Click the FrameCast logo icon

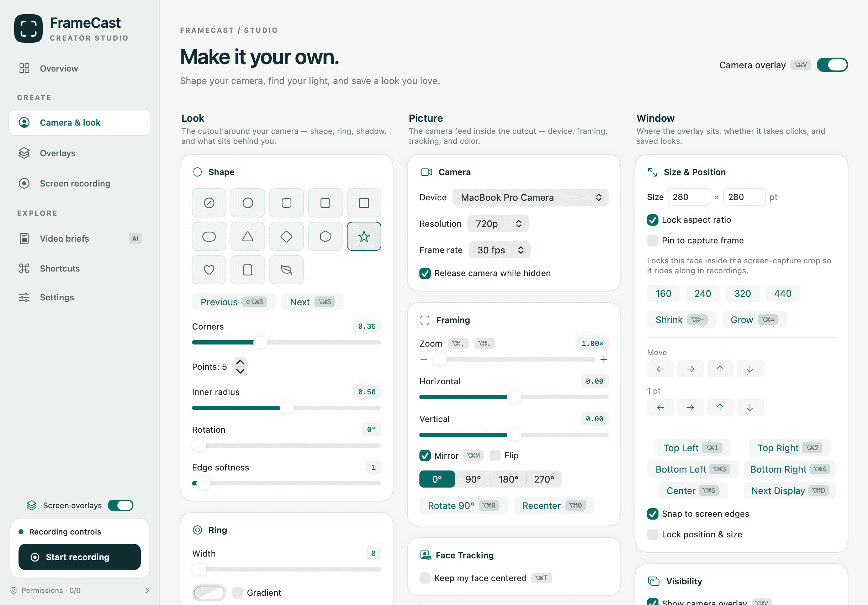[x=28, y=28]
